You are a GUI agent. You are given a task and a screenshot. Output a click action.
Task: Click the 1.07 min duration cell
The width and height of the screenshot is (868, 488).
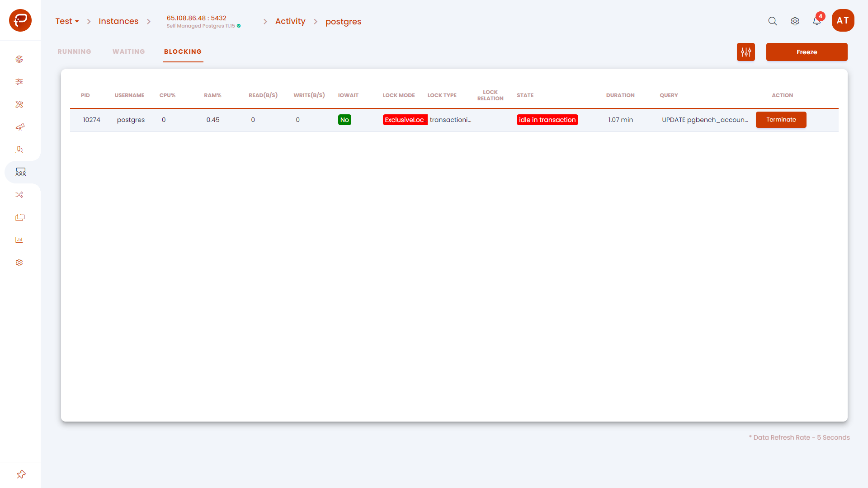pos(620,120)
